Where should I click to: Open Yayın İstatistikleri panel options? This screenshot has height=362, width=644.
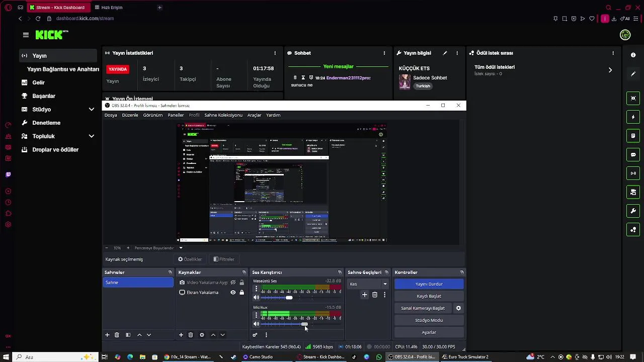(275, 53)
